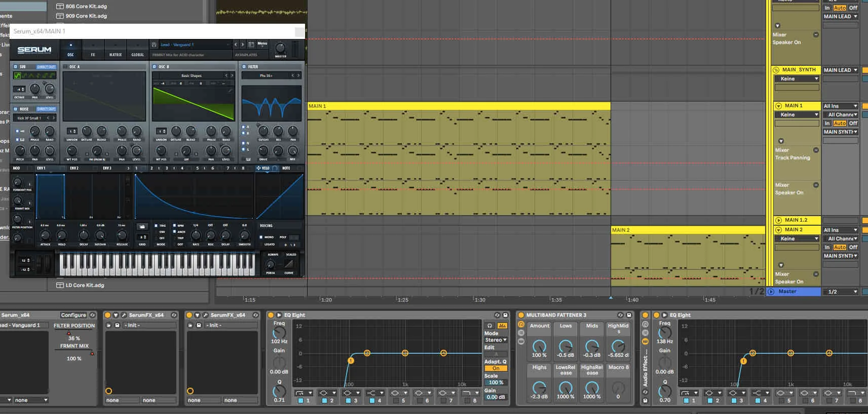Open band 1 filter type dropdown, first EQ Eight
The width and height of the screenshot is (868, 414).
303,393
